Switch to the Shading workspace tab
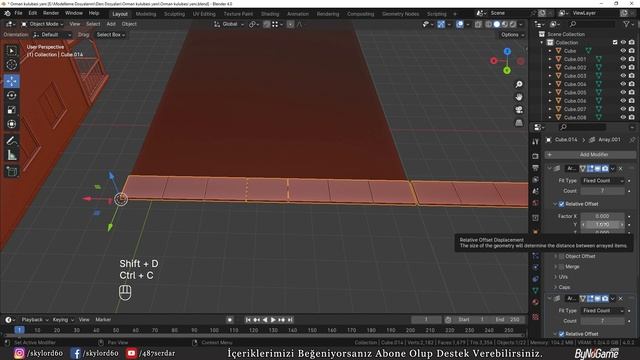The height and width of the screenshot is (360, 640). (270, 14)
